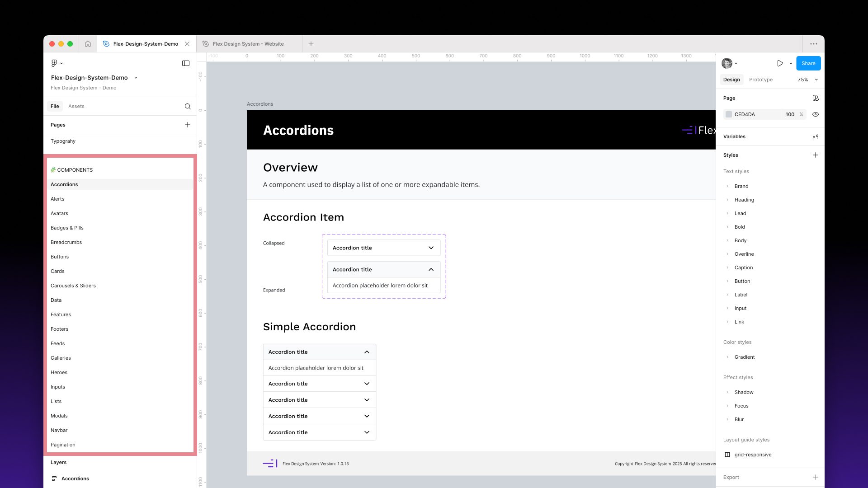Start the prototype with the play icon
The height and width of the screenshot is (488, 868).
pyautogui.click(x=780, y=63)
